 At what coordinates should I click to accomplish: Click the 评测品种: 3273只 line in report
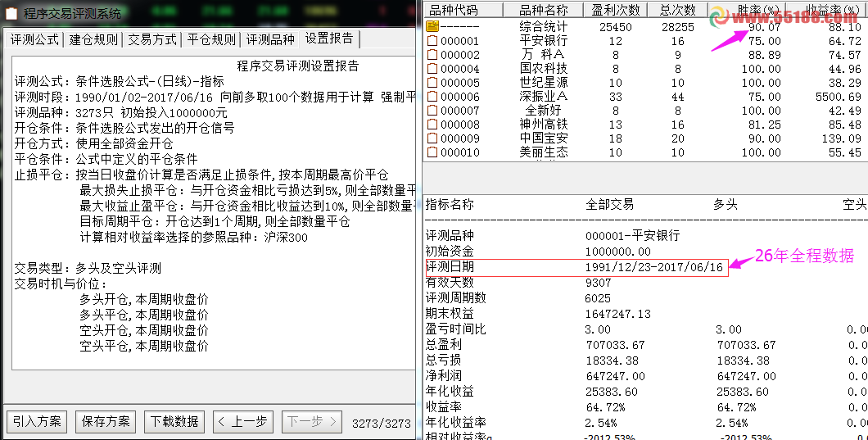point(120,112)
